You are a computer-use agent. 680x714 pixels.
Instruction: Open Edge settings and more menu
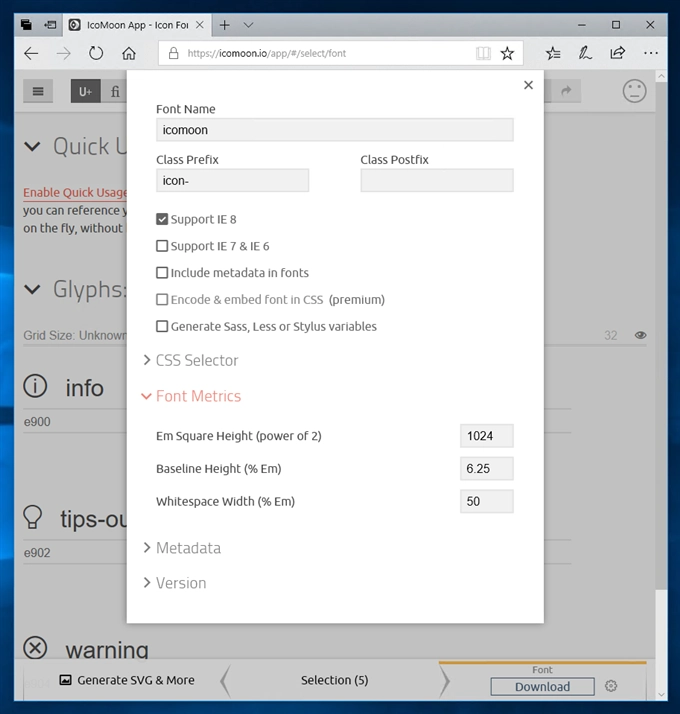(651, 53)
